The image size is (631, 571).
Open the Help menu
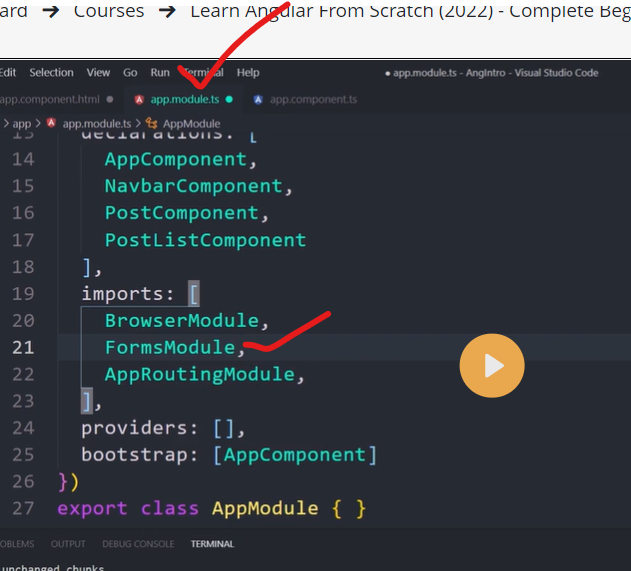[x=248, y=72]
